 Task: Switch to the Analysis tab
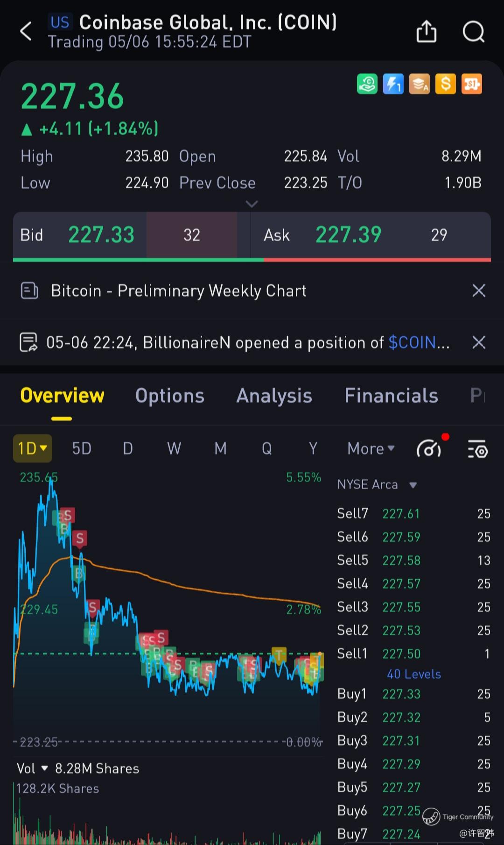click(x=274, y=396)
